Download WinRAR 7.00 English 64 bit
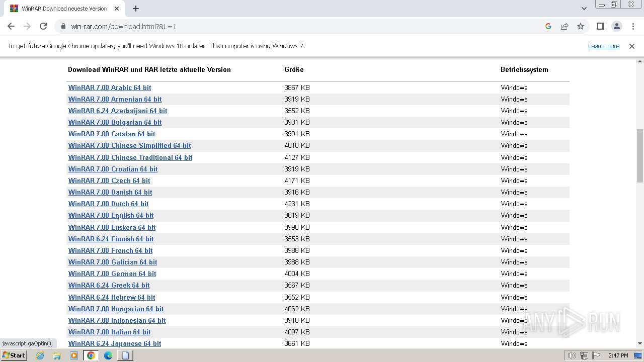The height and width of the screenshot is (362, 644). [111, 216]
